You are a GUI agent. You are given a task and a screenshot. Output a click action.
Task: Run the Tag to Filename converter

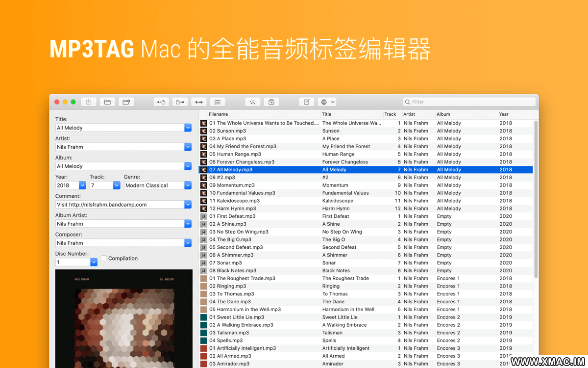click(161, 102)
